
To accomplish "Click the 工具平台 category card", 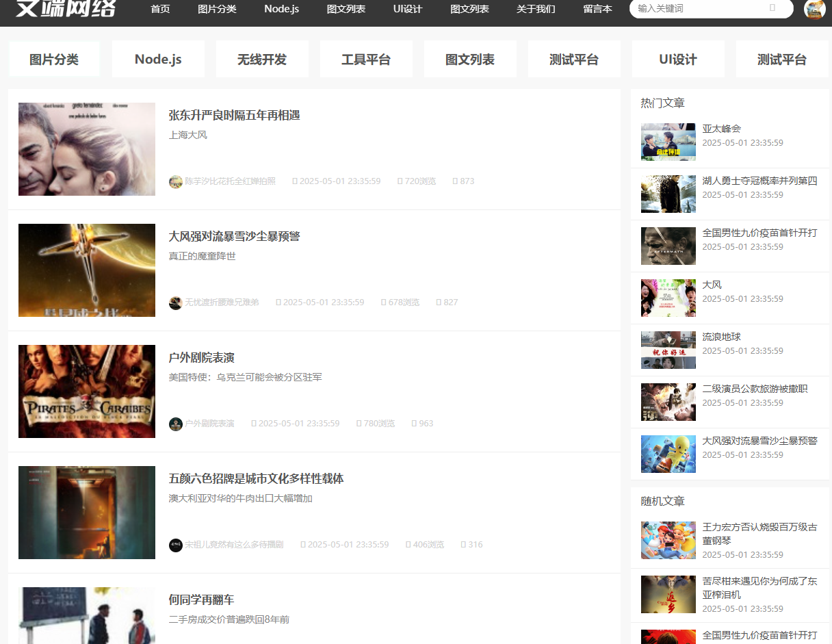I will [x=366, y=60].
